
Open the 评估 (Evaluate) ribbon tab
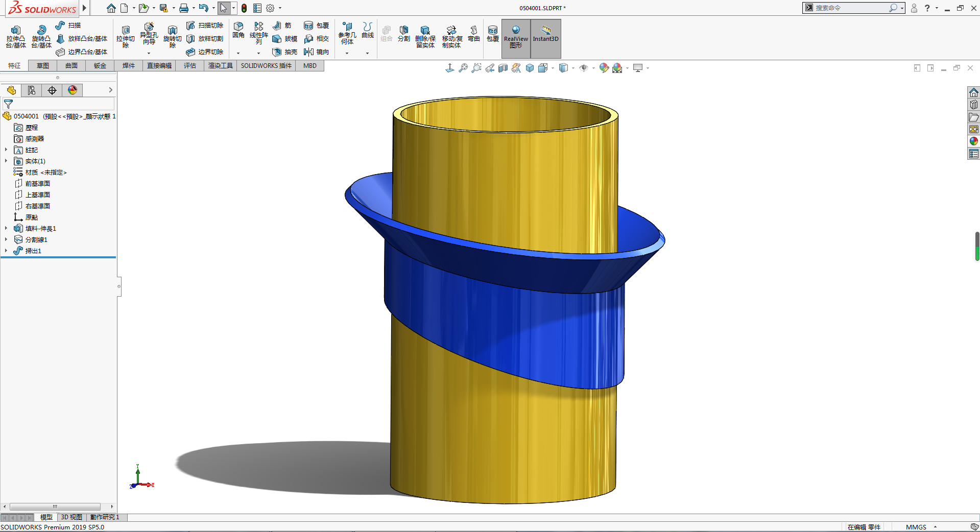(x=190, y=65)
